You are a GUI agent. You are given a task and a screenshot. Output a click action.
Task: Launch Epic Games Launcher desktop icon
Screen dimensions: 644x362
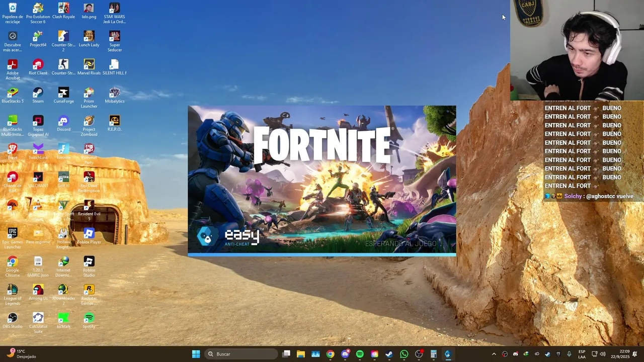pyautogui.click(x=13, y=238)
